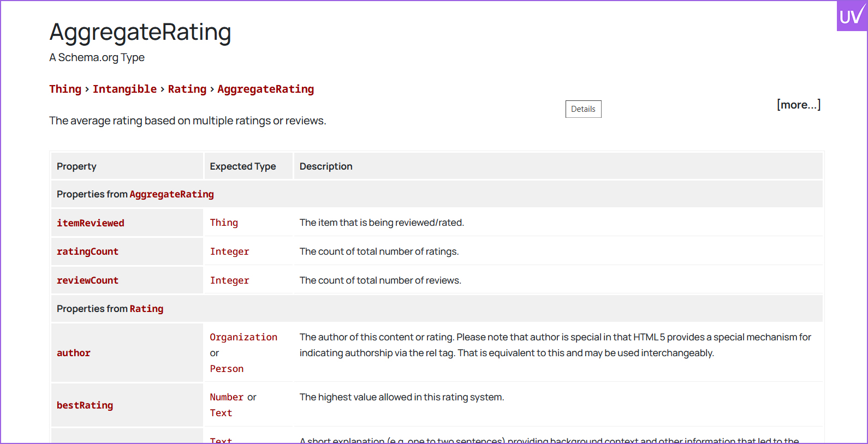The image size is (868, 444).
Task: Click the UV logo icon
Action: pyautogui.click(x=852, y=16)
